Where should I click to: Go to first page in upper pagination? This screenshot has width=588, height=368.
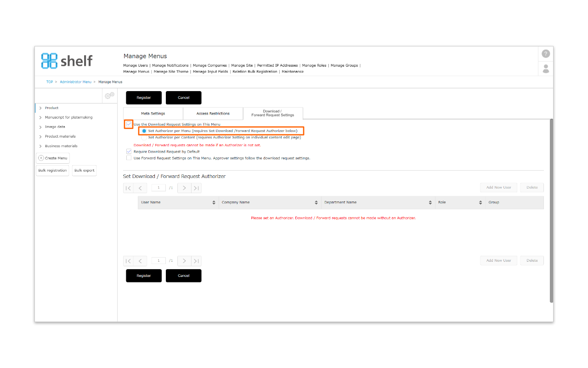129,188
